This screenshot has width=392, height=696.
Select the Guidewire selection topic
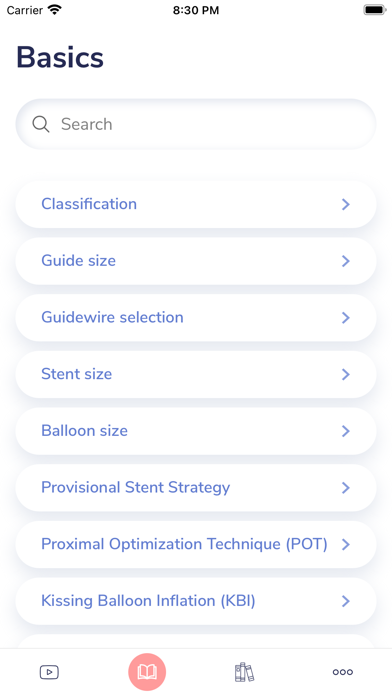click(196, 318)
